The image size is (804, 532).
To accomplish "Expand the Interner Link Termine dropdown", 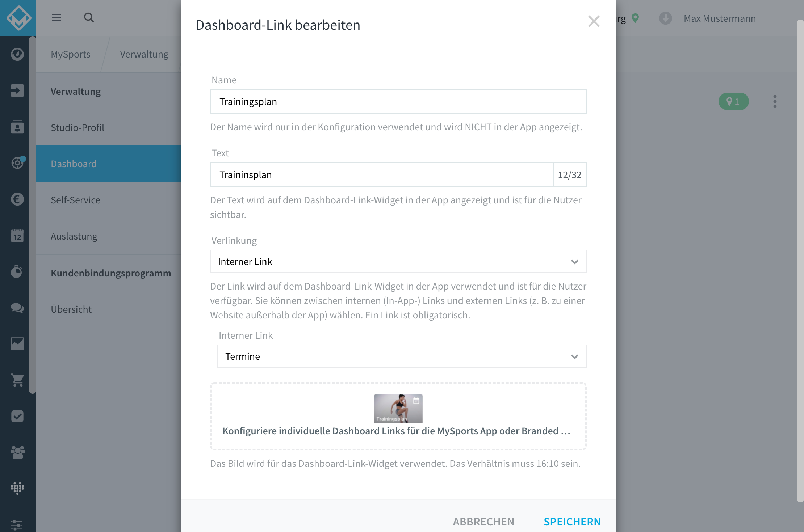I will [402, 356].
